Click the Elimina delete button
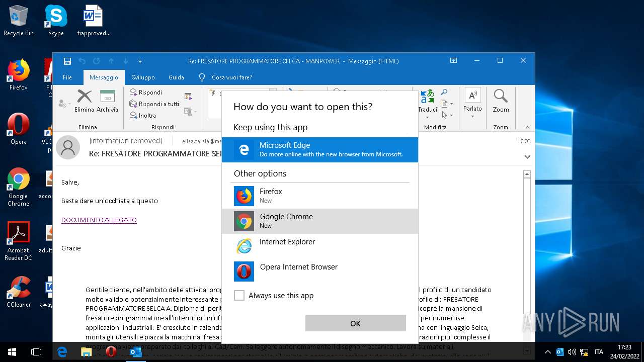Viewport: 644px width, 362px height. (x=84, y=101)
